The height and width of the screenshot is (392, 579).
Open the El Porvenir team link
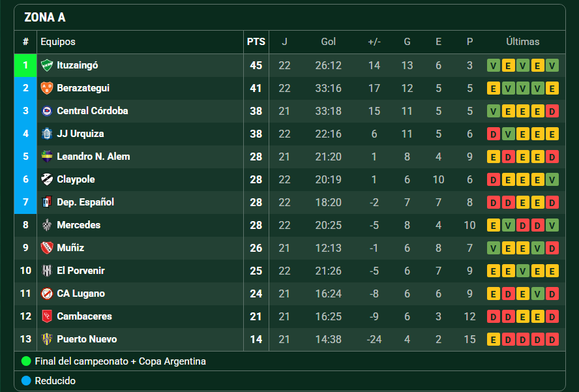(x=81, y=271)
